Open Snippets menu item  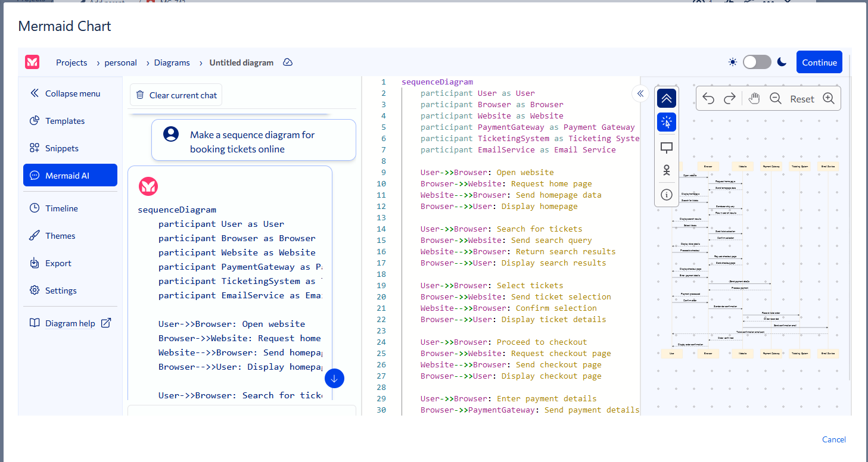[70, 148]
